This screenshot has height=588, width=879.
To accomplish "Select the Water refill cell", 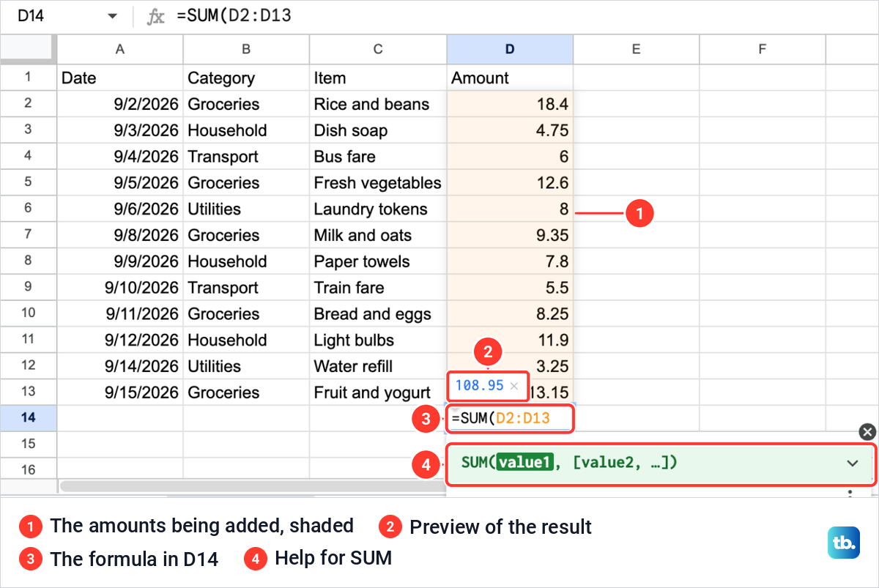I will 378,366.
